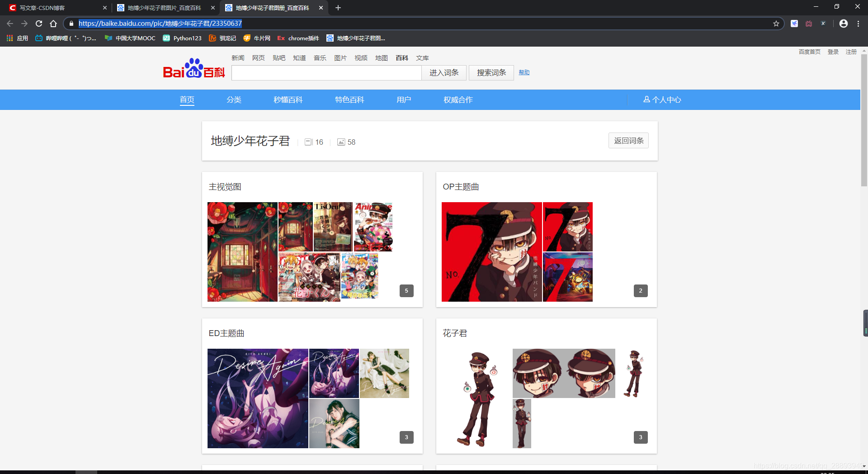868x474 pixels.
Task: Click the 新闻 link above search box
Action: 238,58
